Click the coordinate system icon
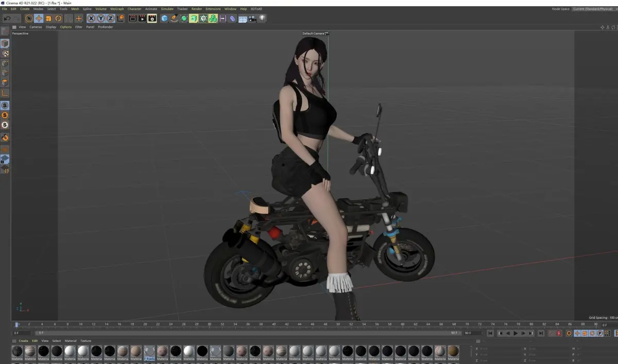This screenshot has width=618, height=364. tap(120, 18)
